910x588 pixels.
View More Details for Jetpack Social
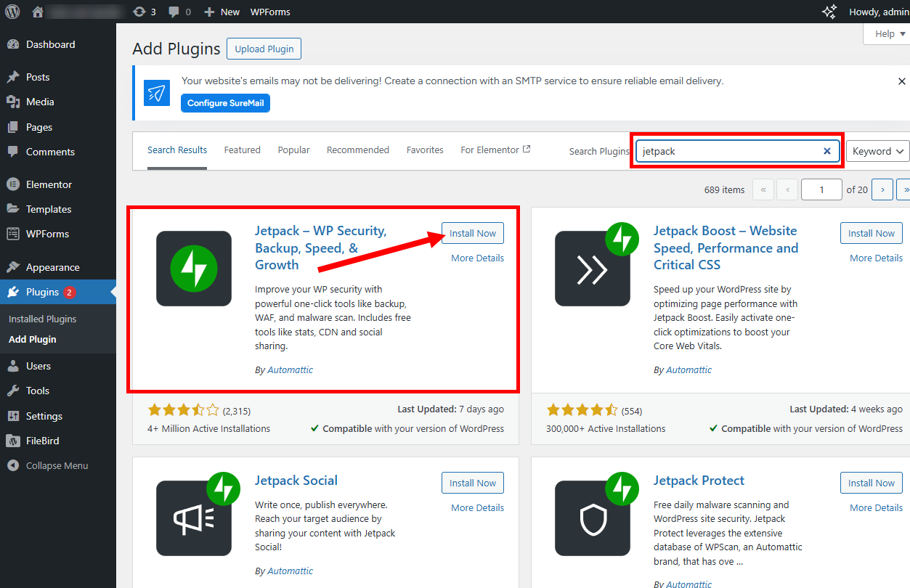477,508
